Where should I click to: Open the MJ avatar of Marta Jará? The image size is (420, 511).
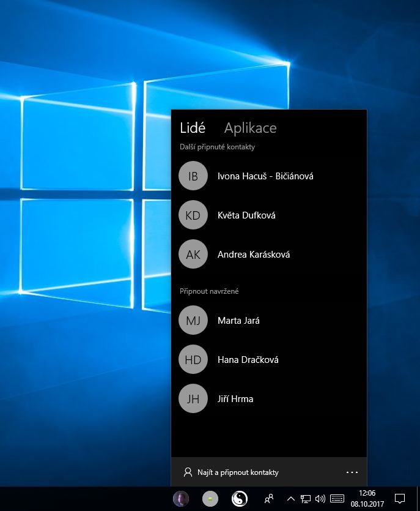pyautogui.click(x=193, y=320)
